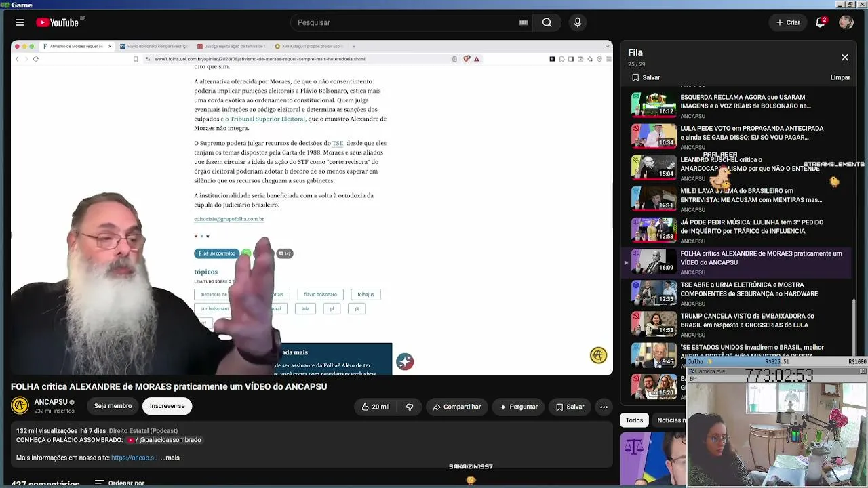Play queue thumbnail with 16:12 duration
The image size is (868, 488).
pyautogui.click(x=654, y=105)
